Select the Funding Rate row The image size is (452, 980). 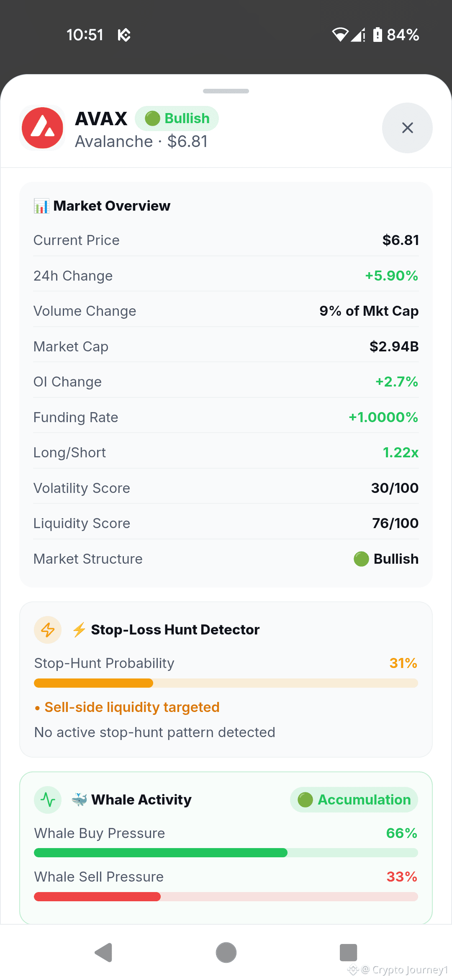pyautogui.click(x=226, y=417)
